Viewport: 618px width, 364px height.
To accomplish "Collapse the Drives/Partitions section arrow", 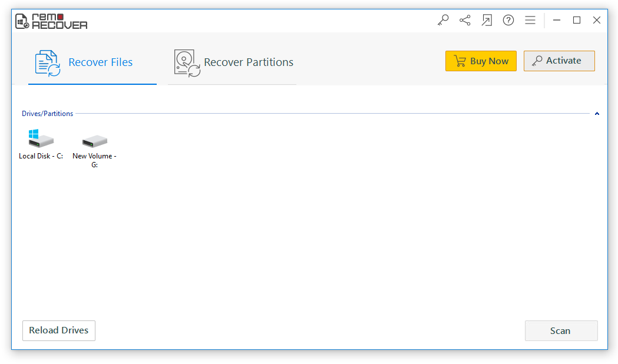I will click(597, 114).
